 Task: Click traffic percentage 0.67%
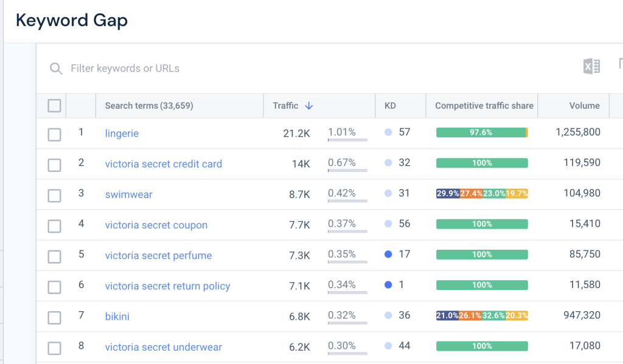tap(342, 163)
